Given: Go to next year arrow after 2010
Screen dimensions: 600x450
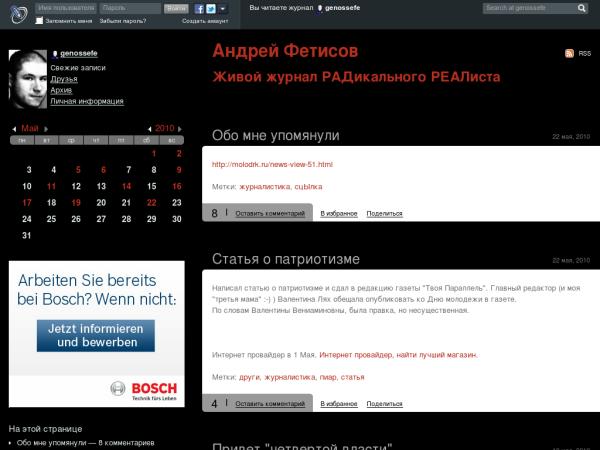Looking at the screenshot, I should coord(180,129).
